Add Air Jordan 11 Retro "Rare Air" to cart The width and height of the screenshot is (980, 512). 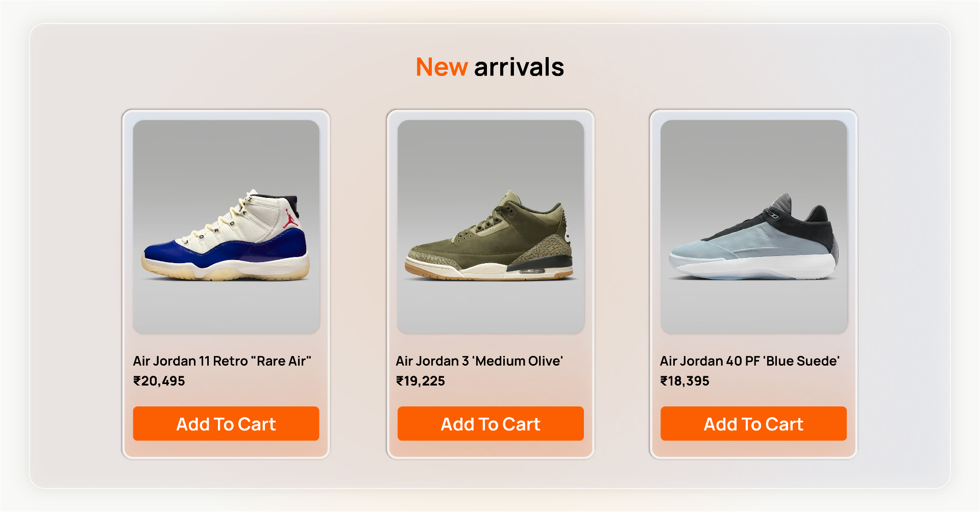point(225,423)
